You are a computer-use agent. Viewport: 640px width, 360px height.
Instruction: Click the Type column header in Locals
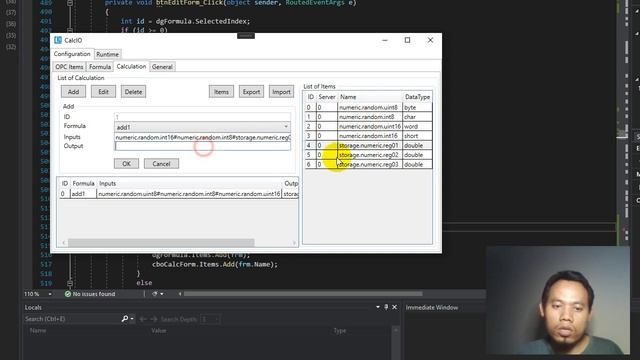340,331
